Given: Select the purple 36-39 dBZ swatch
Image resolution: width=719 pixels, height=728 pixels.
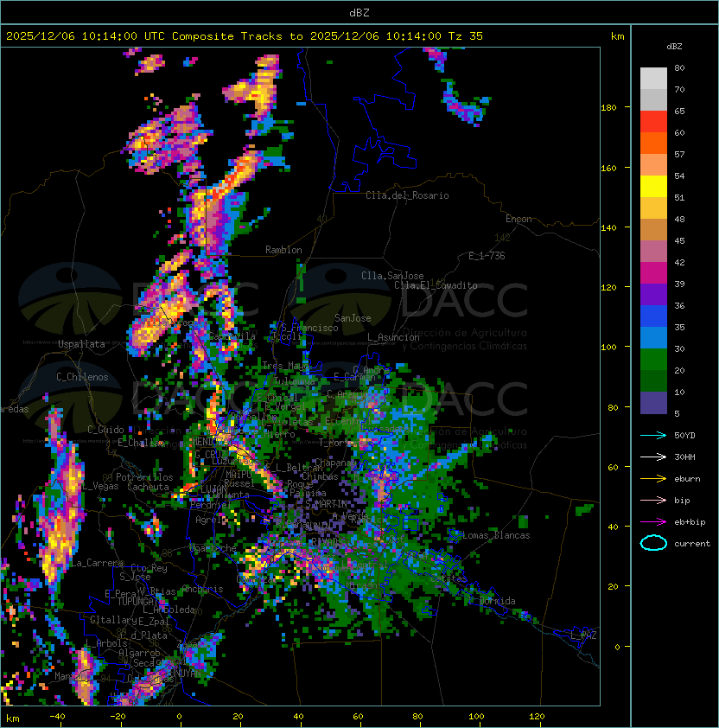Looking at the screenshot, I should click(653, 294).
